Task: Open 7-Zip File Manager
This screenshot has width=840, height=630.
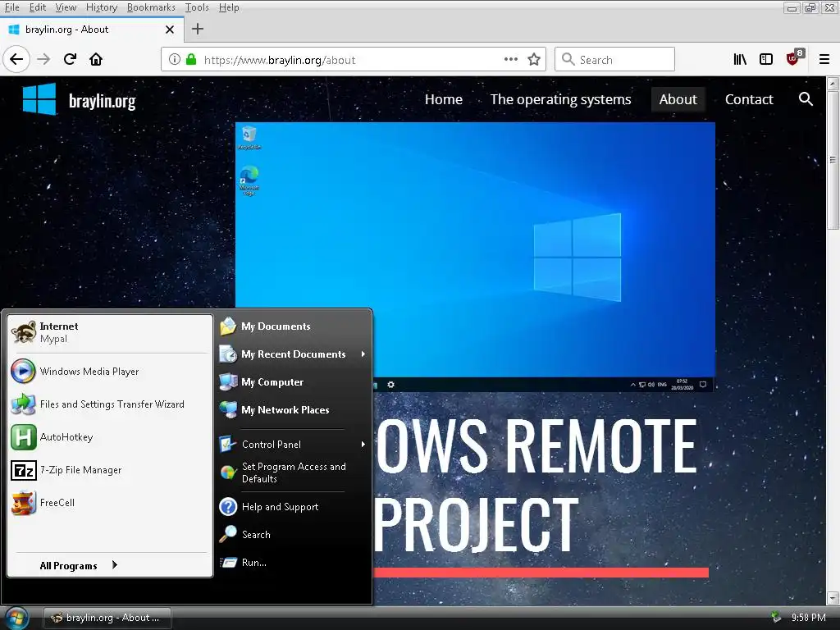Action: pos(110,470)
